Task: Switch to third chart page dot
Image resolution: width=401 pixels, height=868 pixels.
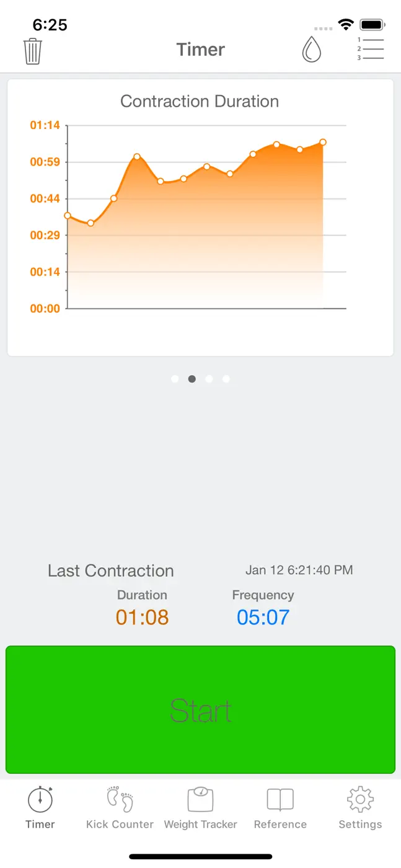Action: [209, 379]
